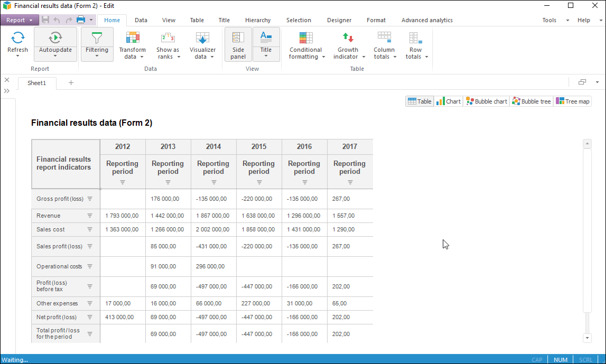Open the Help menu
Viewport: 606px width, 364px height.
click(583, 20)
